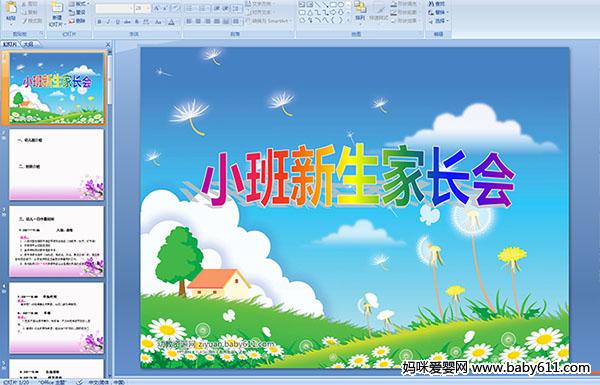Open the Line Spacing dropdown

[236, 8]
